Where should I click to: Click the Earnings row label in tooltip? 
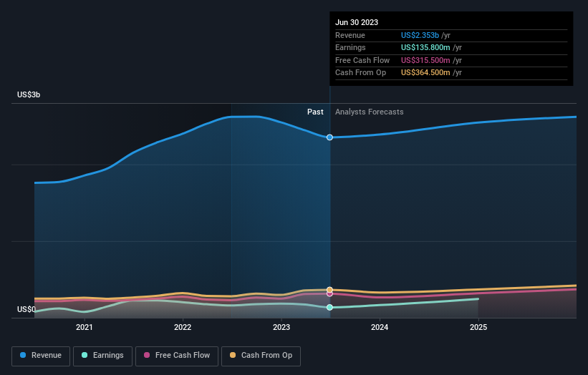coord(350,47)
